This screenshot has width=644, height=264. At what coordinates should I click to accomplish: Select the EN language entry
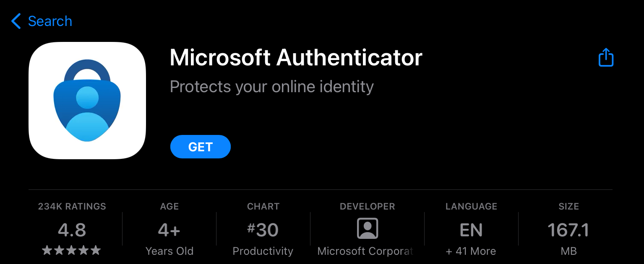pyautogui.click(x=471, y=230)
